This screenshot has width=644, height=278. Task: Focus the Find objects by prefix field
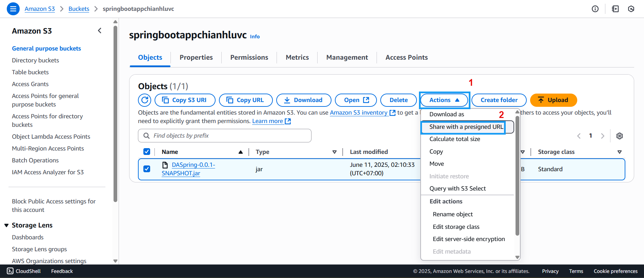coord(225,136)
